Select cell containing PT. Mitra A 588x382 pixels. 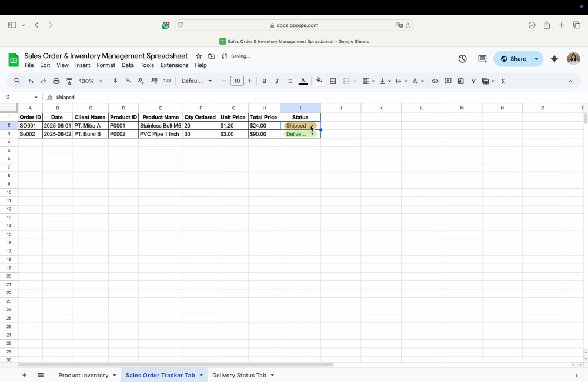pyautogui.click(x=91, y=126)
